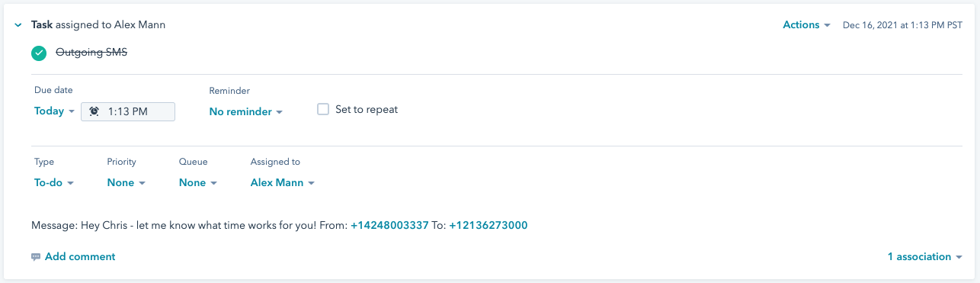Change assignee via Alex Mann dropdown

[x=283, y=183]
